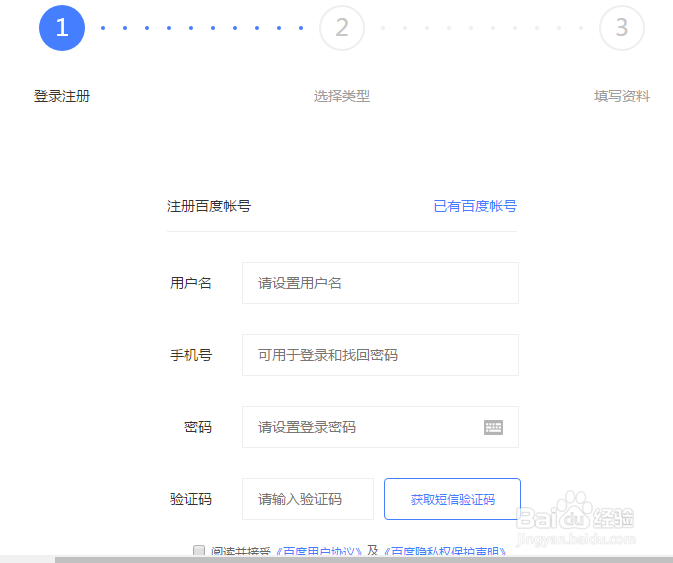The width and height of the screenshot is (673, 563).
Task: Click the 获取短信验证码 button
Action: pos(452,499)
